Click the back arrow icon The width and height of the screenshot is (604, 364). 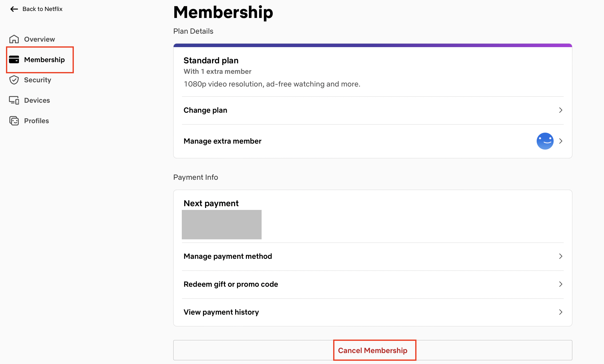pos(14,9)
